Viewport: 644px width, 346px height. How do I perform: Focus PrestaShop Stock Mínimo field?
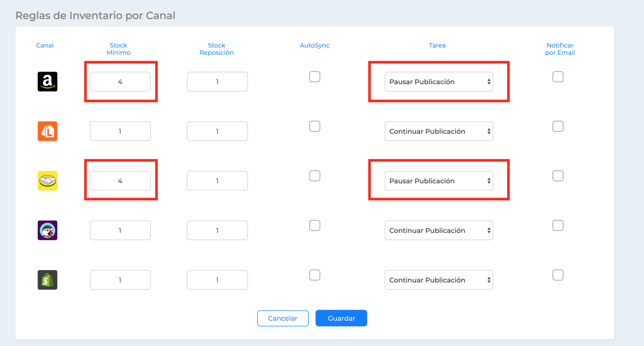(120, 230)
